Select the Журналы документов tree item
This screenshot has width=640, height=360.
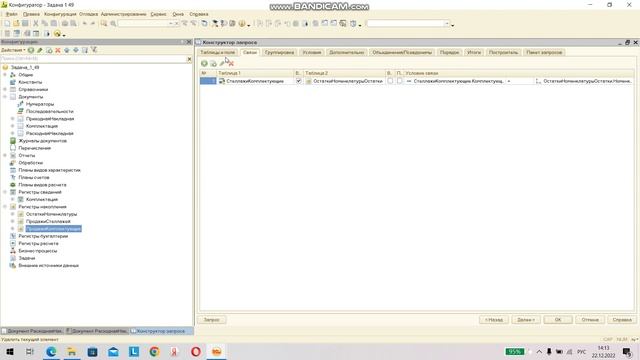(42, 141)
